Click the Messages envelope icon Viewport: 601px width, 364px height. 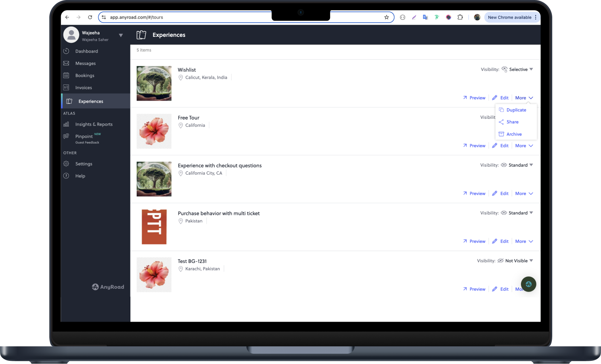[66, 63]
